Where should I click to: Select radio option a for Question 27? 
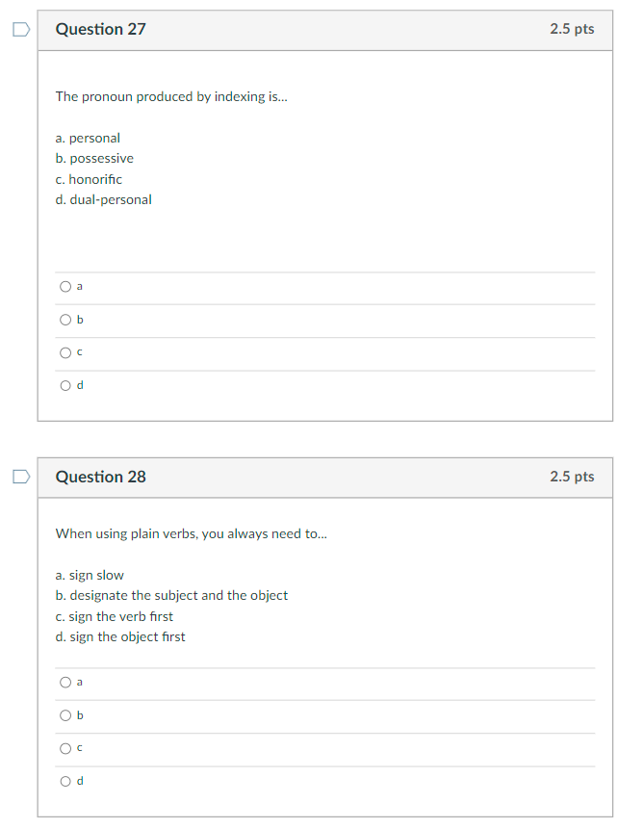coord(65,286)
